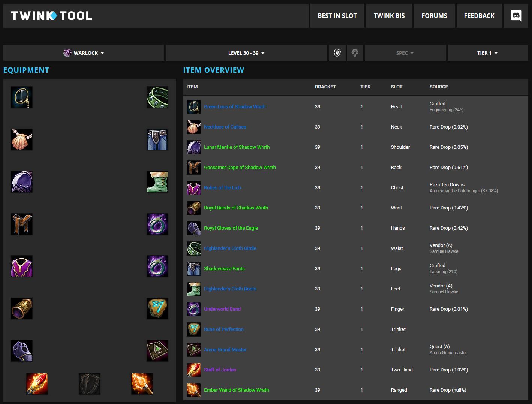The image size is (532, 404).
Task: Open Underworld Band link
Action: [x=222, y=309]
